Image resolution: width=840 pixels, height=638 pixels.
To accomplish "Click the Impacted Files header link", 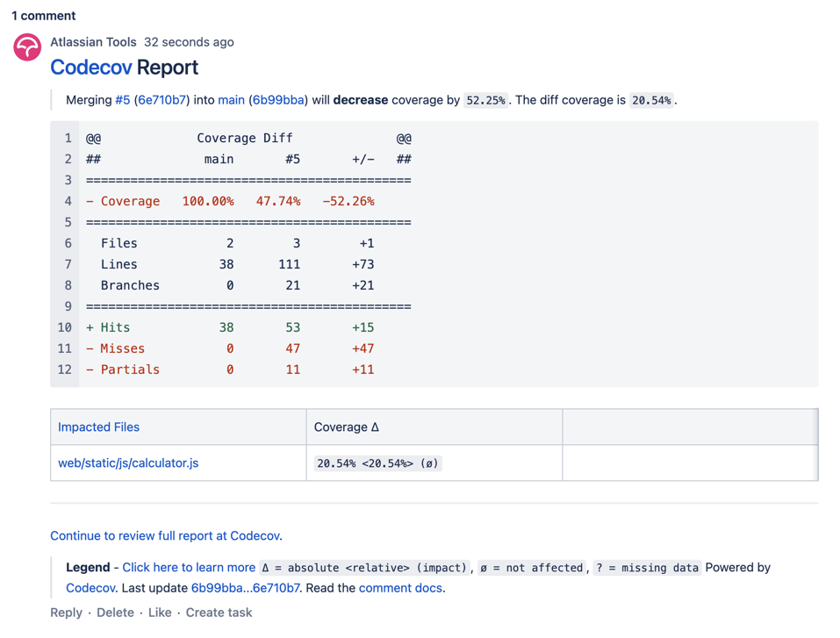I will (98, 427).
